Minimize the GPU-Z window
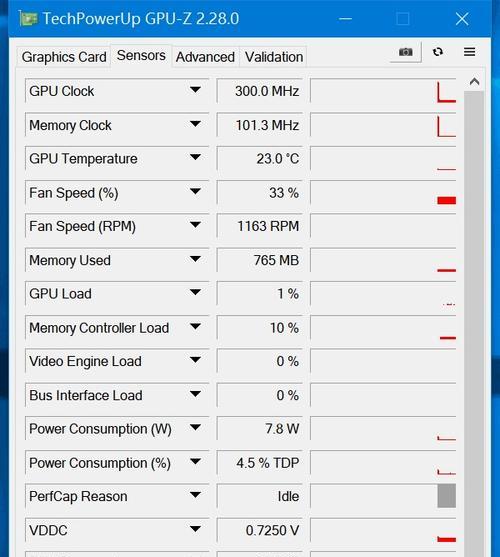The image size is (500, 557). (345, 19)
